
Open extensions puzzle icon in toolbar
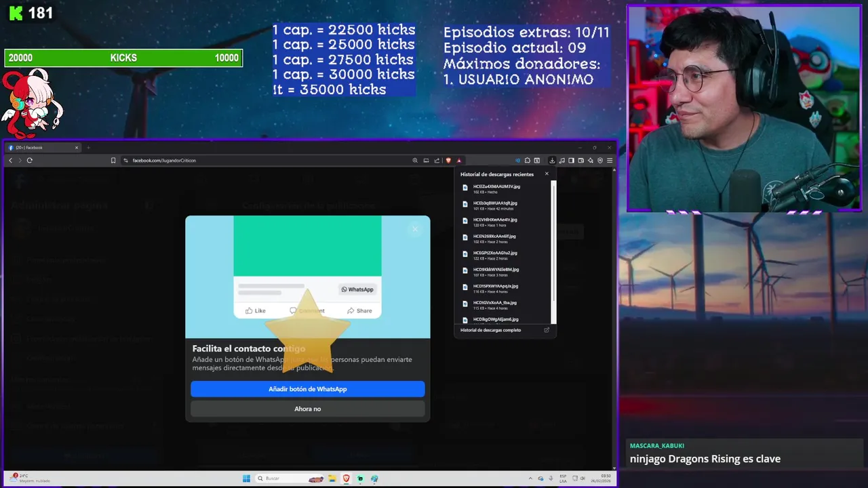[528, 161]
